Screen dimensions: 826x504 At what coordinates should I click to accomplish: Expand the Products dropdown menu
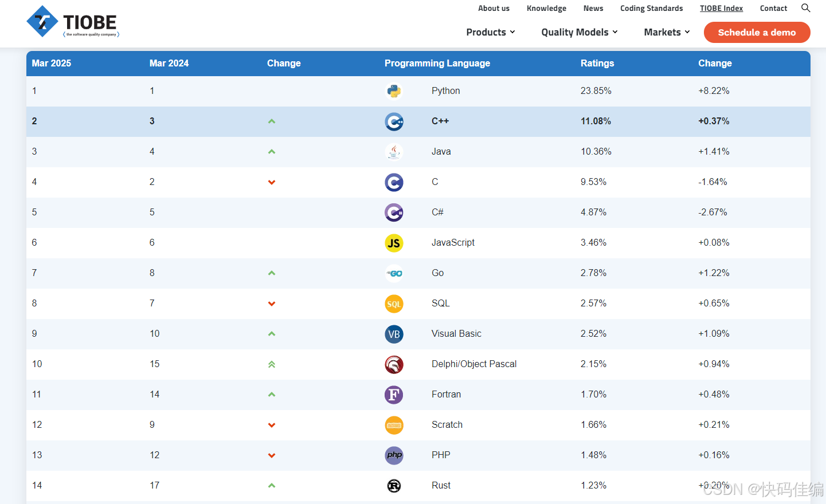tap(491, 32)
